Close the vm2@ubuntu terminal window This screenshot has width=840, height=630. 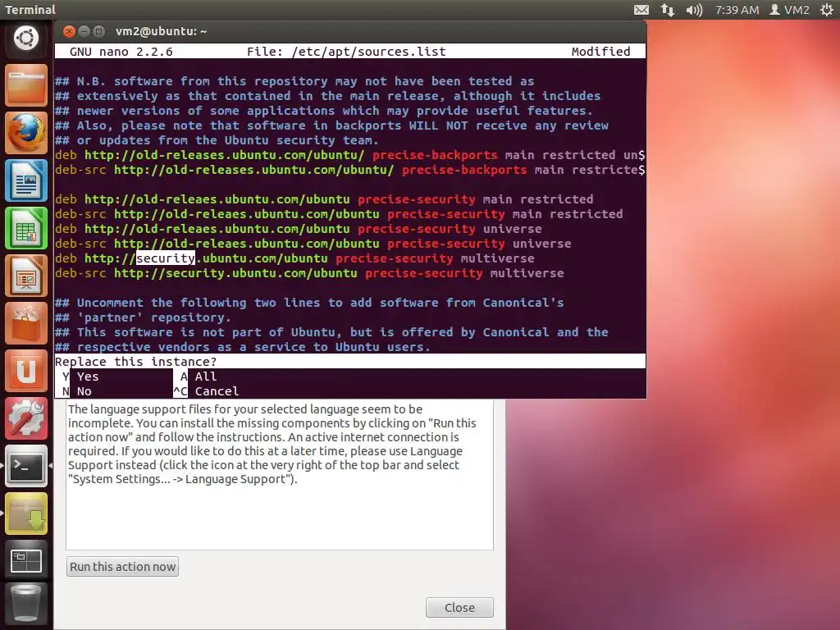69,32
